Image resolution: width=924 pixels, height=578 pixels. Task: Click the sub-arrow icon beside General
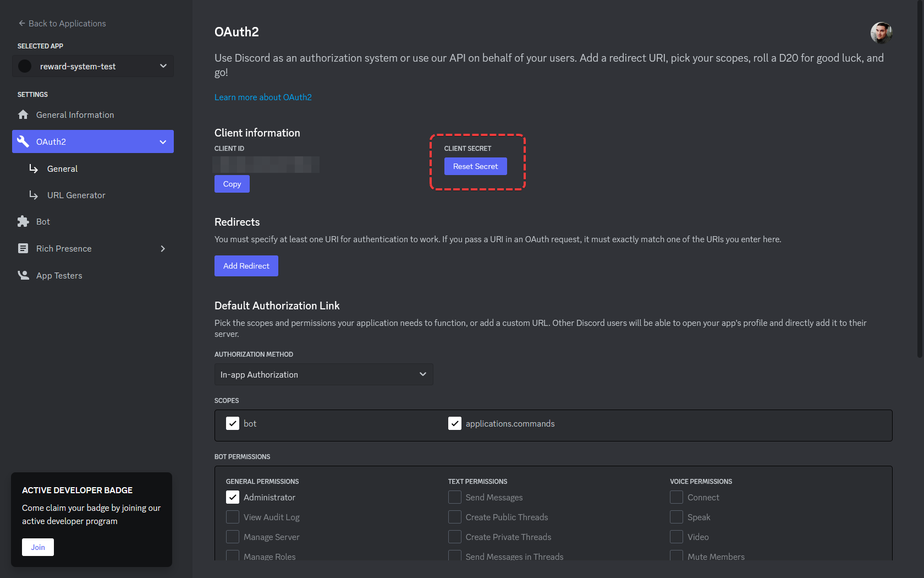point(34,168)
